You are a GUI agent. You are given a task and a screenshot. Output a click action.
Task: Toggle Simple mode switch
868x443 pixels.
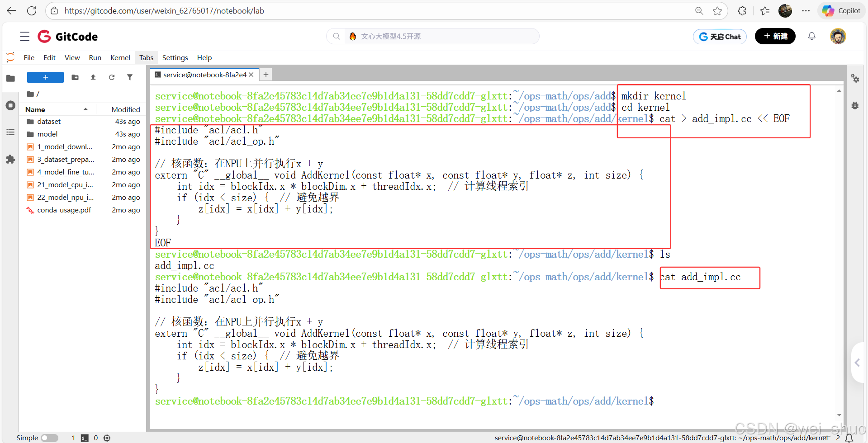49,438
